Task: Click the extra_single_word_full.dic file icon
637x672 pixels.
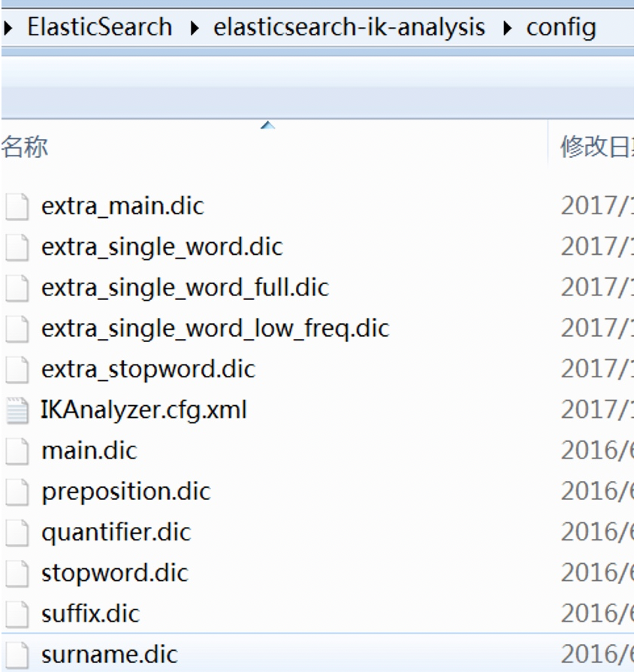Action: click(x=17, y=288)
